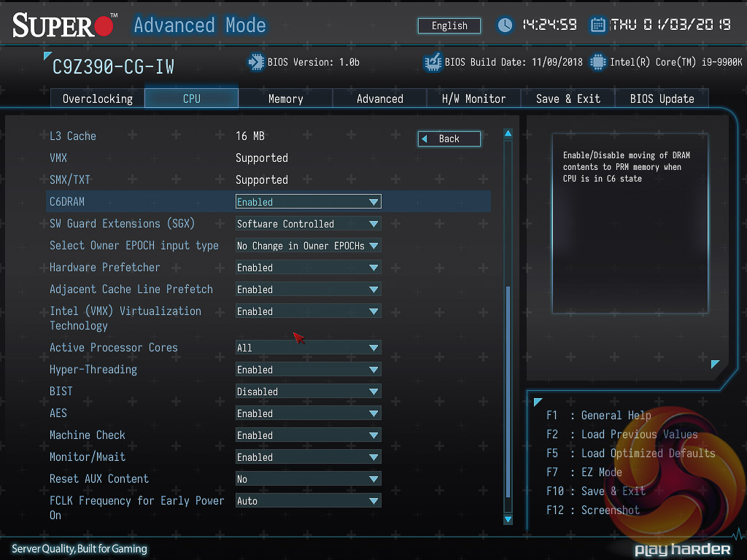Open the Reset AUX Content dropdown
Image resolution: width=747 pixels, height=560 pixels.
pyautogui.click(x=309, y=479)
